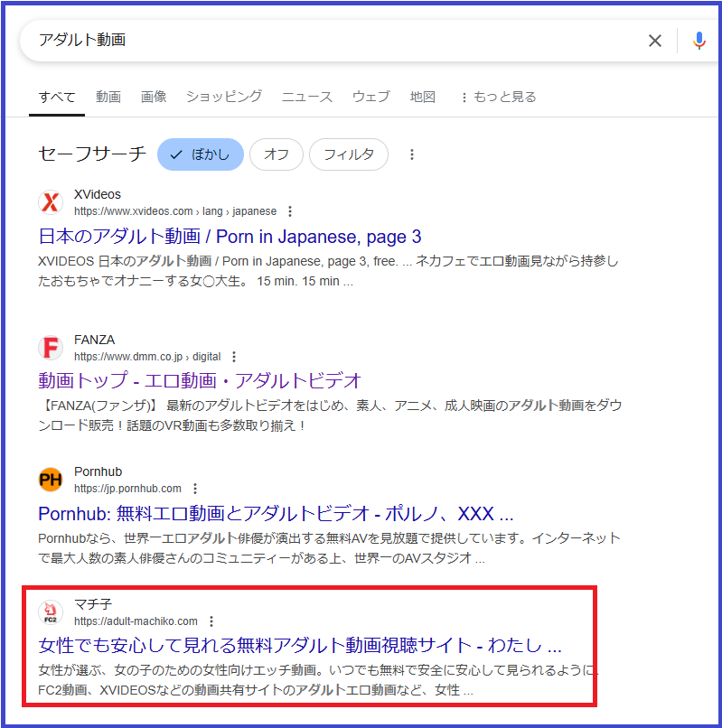Click the マチ子 site name
The image size is (722, 728).
pos(93,604)
